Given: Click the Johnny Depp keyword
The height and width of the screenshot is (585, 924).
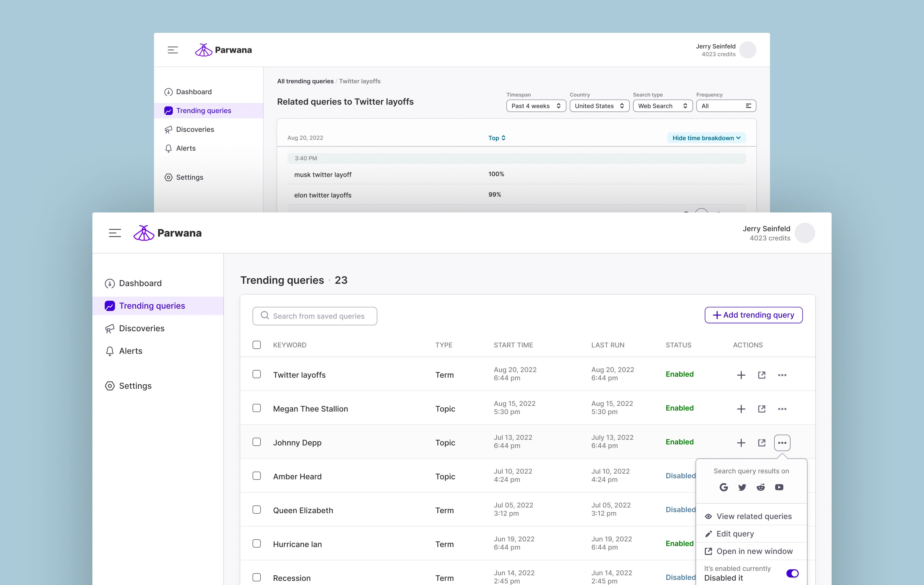Looking at the screenshot, I should 297,443.
